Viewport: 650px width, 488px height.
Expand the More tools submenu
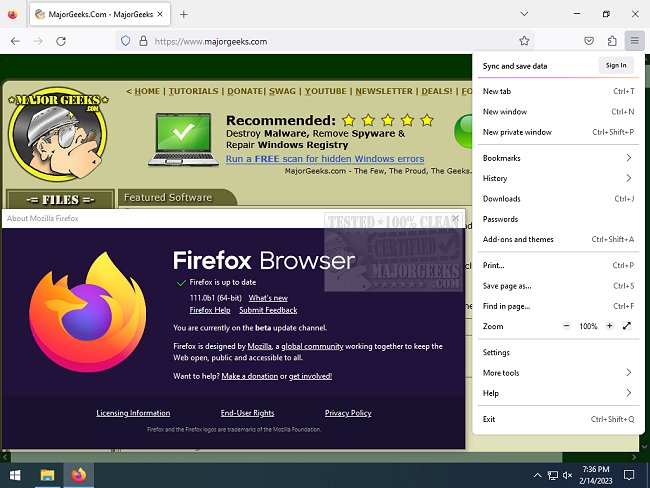pyautogui.click(x=558, y=373)
